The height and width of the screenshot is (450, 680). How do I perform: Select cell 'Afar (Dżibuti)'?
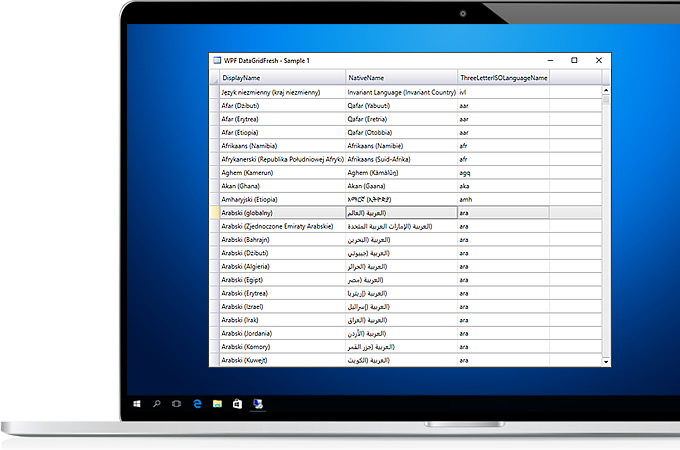282,105
